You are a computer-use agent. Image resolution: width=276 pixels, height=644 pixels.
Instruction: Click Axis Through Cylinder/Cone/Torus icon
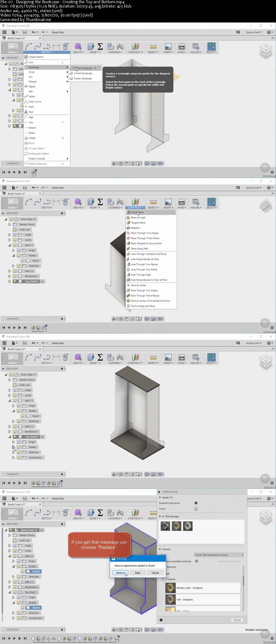pyautogui.click(x=128, y=254)
